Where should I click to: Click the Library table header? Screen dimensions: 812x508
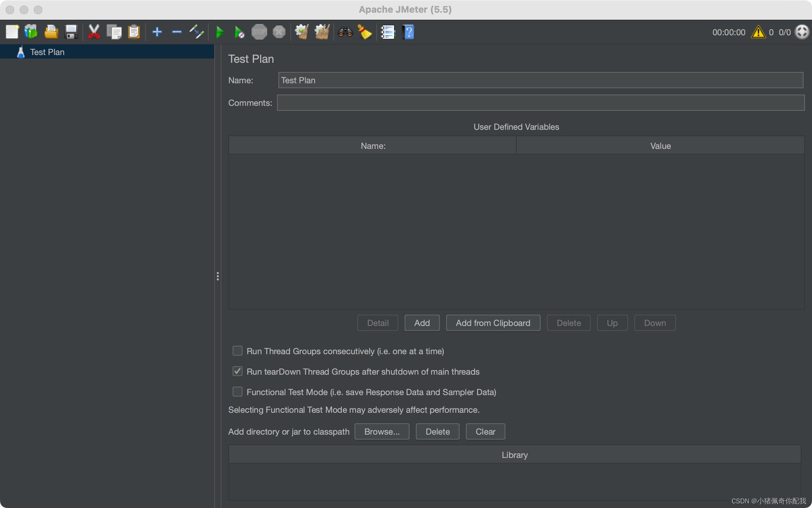515,455
